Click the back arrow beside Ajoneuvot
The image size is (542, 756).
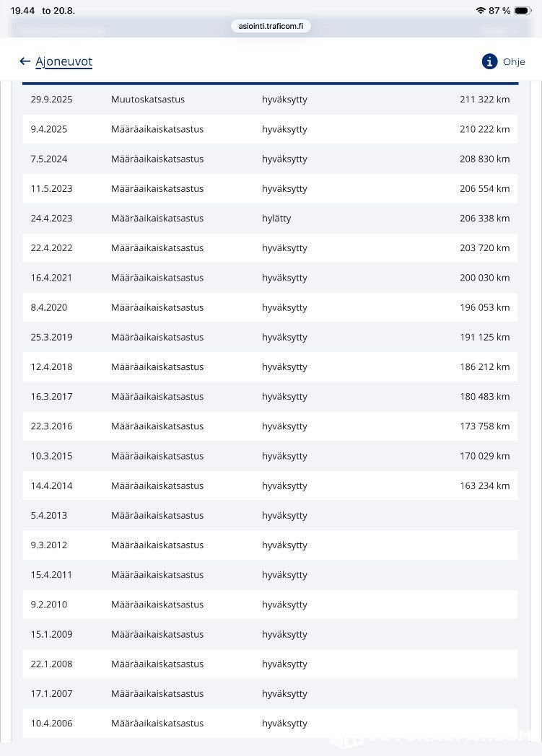pyautogui.click(x=25, y=61)
